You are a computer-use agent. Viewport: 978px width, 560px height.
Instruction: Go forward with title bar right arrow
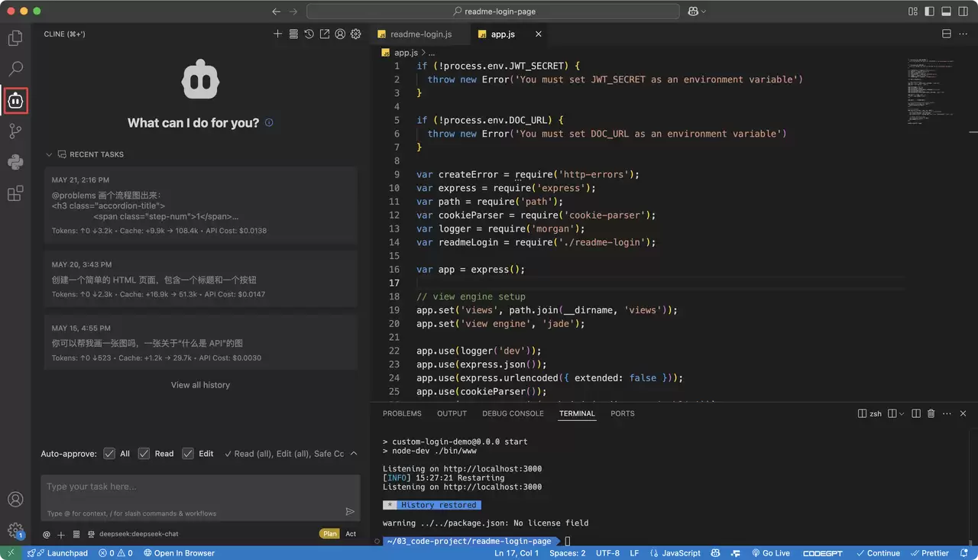coord(294,11)
